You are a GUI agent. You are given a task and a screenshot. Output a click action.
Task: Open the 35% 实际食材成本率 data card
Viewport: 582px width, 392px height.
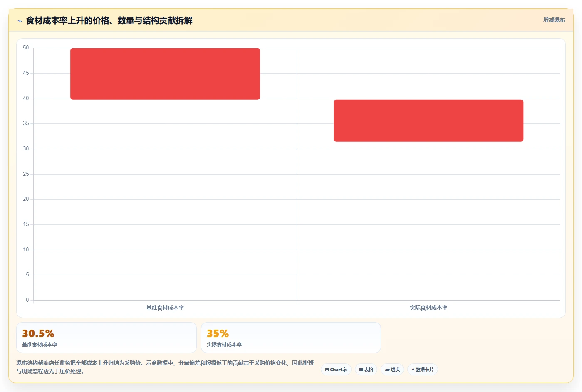291,338
